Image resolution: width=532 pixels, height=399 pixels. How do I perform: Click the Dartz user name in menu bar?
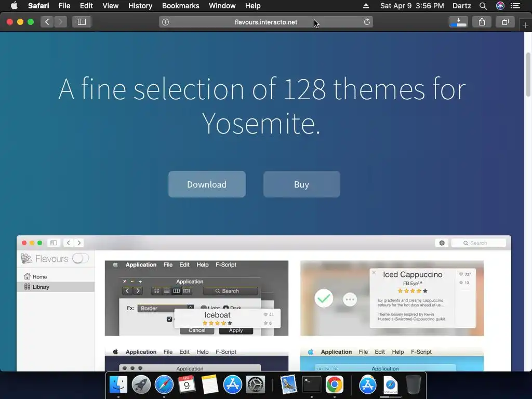462,6
